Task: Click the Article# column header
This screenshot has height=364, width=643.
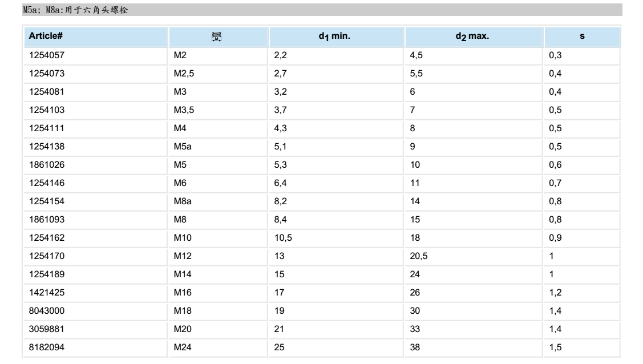Action: point(45,37)
